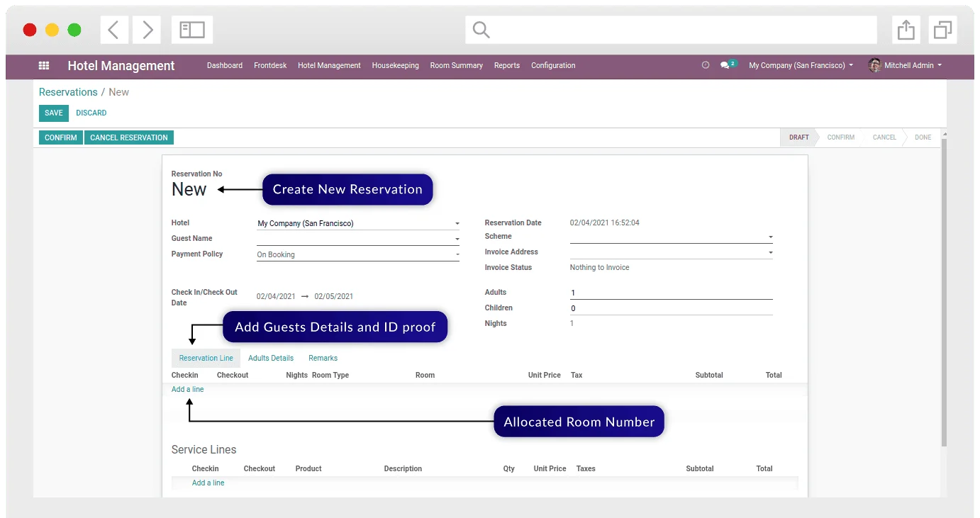Click the Qty column header
Image resolution: width=980 pixels, height=518 pixels.
[509, 468]
